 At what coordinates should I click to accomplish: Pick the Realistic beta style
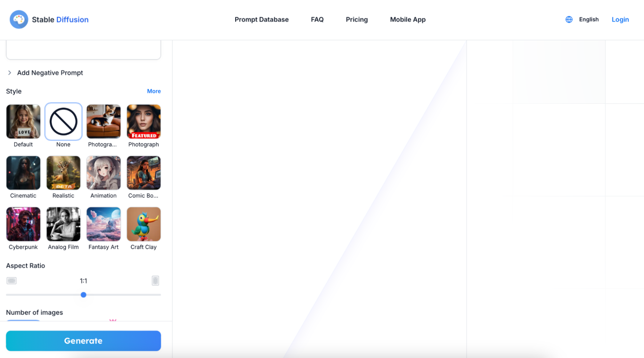[x=63, y=173]
